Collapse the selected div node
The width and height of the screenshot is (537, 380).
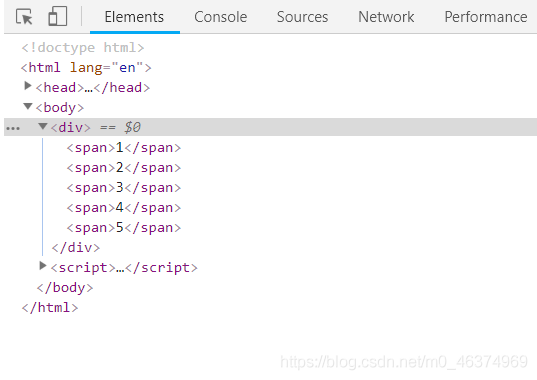[x=43, y=126]
